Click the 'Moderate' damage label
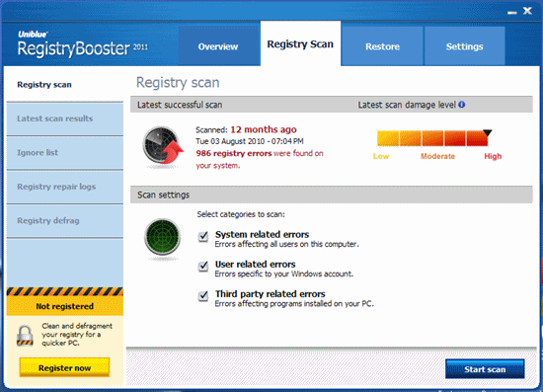Screen dimensions: 543x392 [x=437, y=156]
